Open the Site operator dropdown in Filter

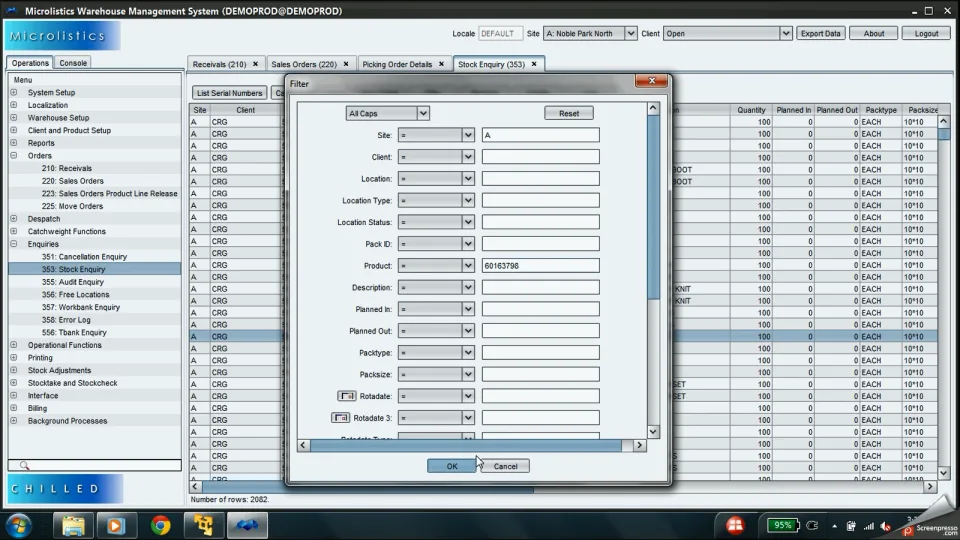click(x=467, y=135)
